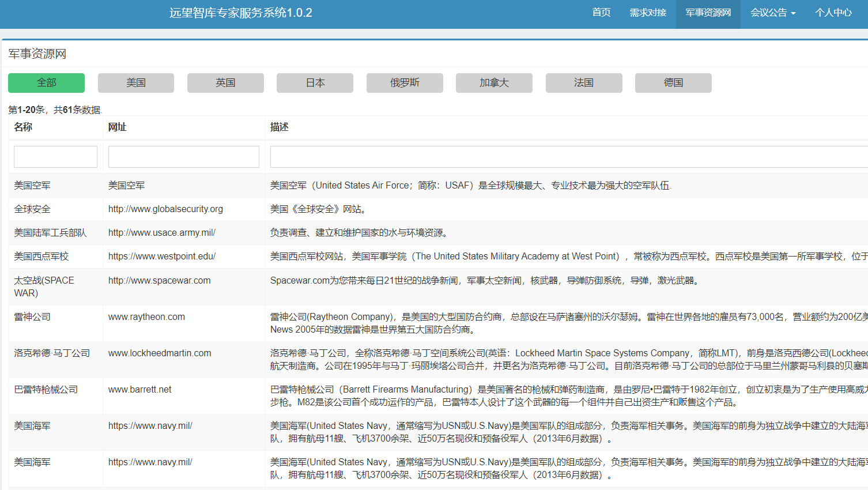Show all resources with the 全部 button
This screenshot has width=868, height=490.
[46, 83]
